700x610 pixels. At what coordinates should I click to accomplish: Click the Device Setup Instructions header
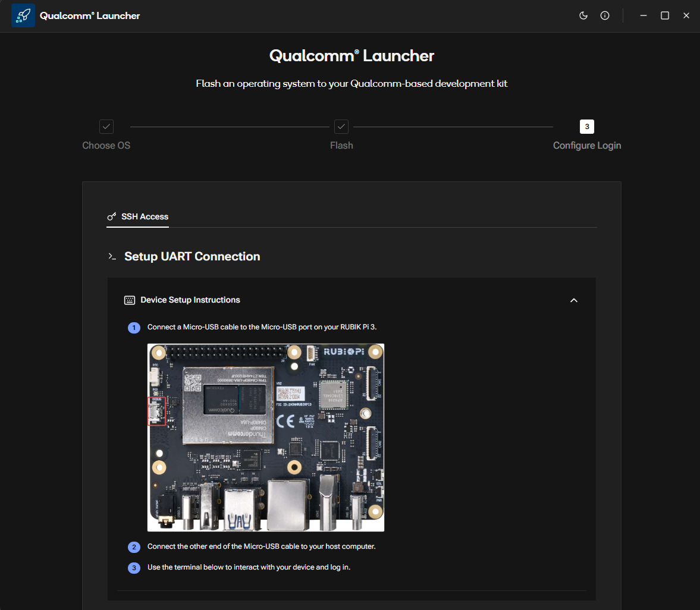click(190, 300)
